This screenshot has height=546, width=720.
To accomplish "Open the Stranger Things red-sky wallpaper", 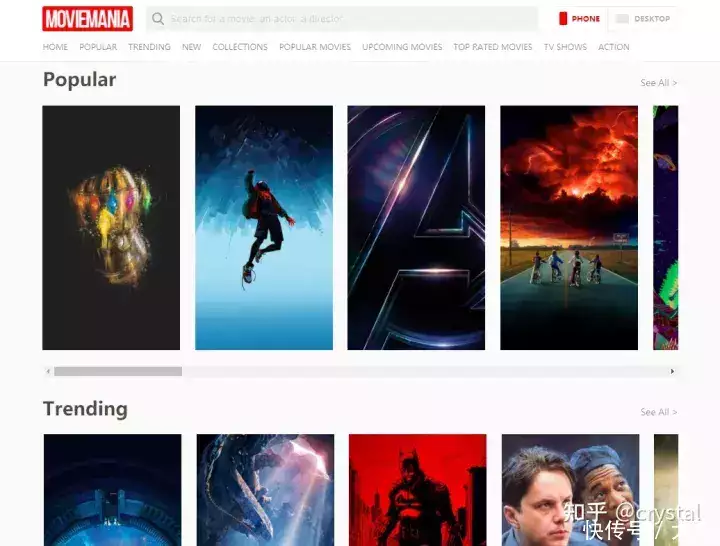I will (x=569, y=228).
